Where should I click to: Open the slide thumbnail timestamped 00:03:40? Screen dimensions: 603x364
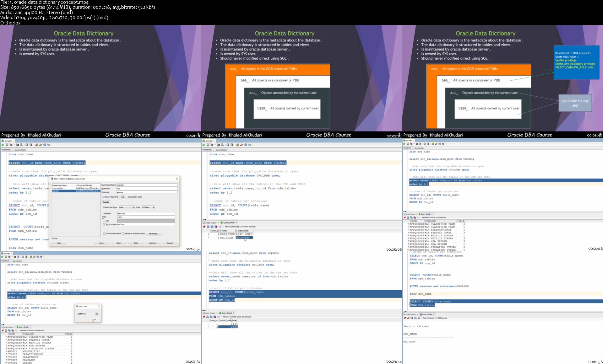tap(503, 81)
